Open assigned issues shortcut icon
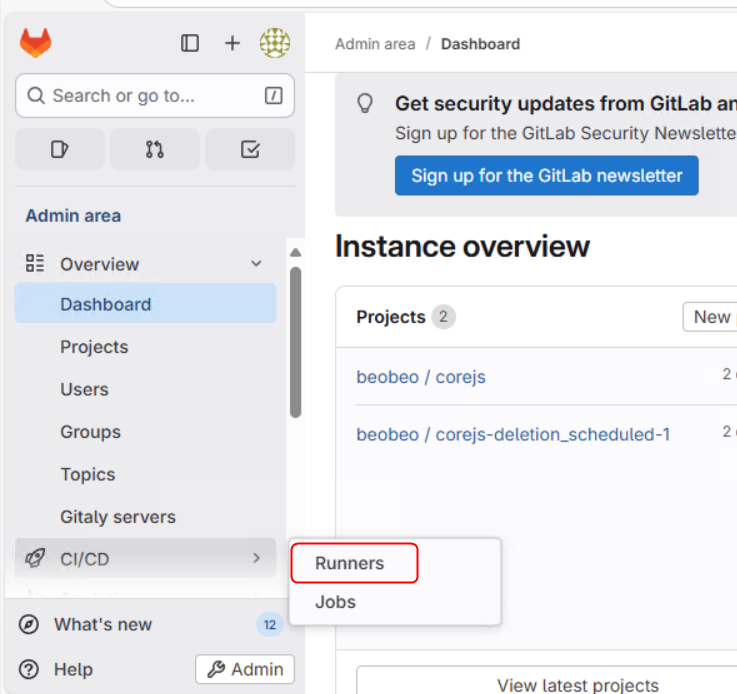Viewport: 737px width, 694px height. [x=59, y=149]
